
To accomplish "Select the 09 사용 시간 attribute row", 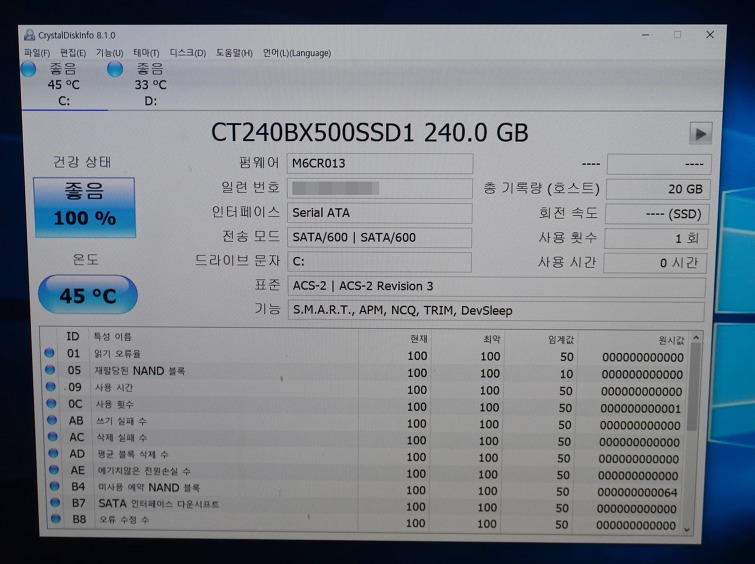I will pos(365,389).
